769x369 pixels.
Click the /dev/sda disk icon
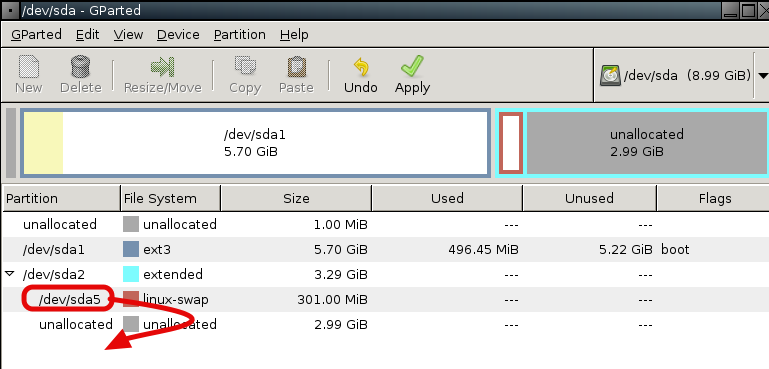610,76
